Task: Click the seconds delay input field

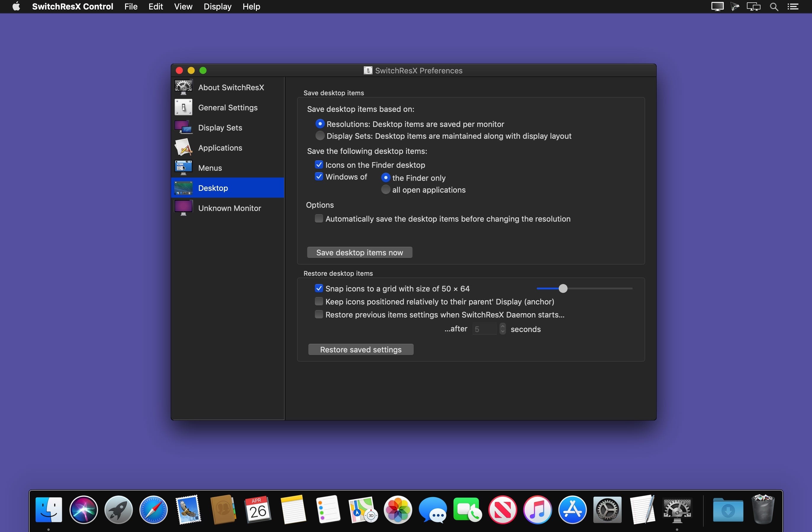Action: tap(485, 329)
